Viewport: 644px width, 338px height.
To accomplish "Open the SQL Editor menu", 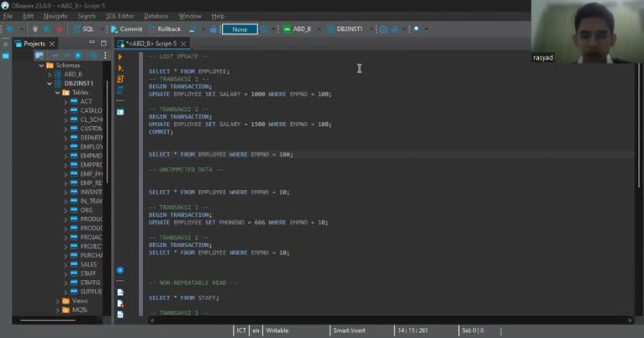I will coord(119,16).
